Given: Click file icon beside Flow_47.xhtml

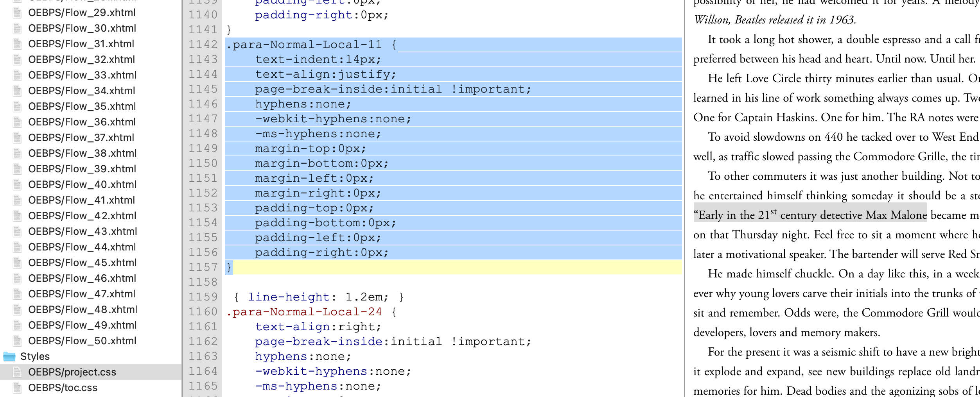Looking at the screenshot, I should [x=17, y=294].
